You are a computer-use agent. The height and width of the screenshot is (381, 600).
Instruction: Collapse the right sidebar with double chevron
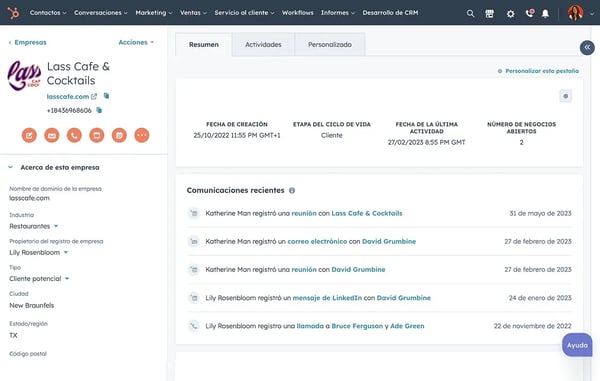[587, 47]
